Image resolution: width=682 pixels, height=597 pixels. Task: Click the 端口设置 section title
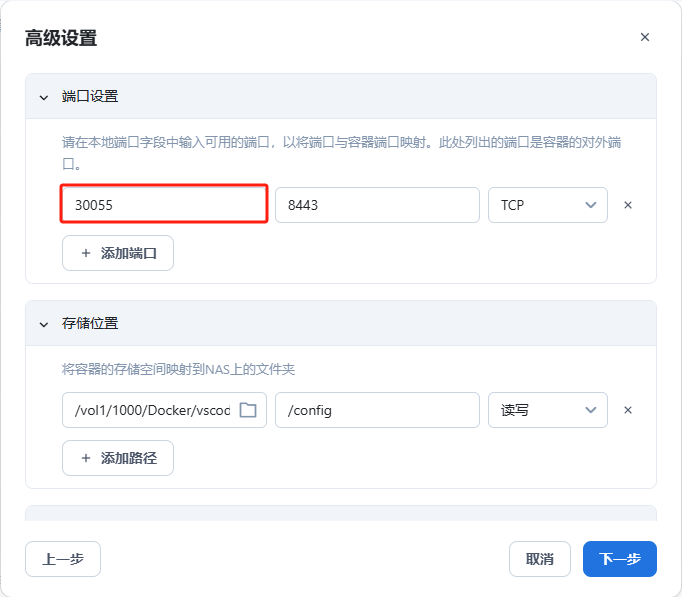90,96
